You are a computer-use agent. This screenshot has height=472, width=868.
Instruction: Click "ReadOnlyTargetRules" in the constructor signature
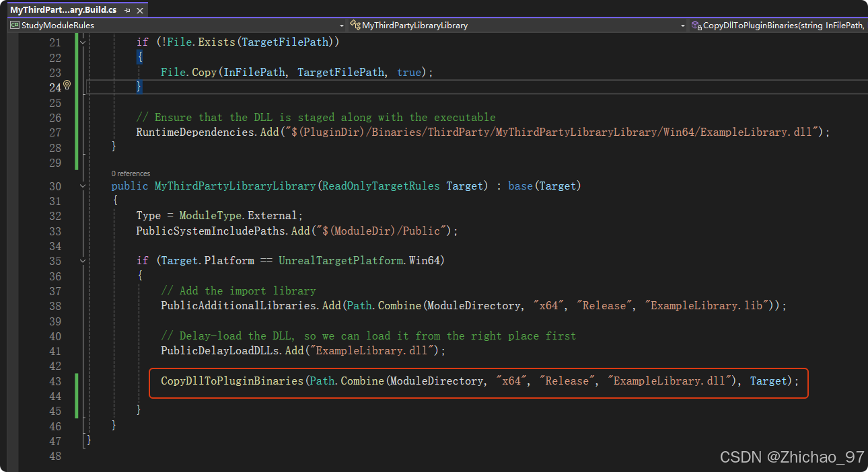(381, 186)
